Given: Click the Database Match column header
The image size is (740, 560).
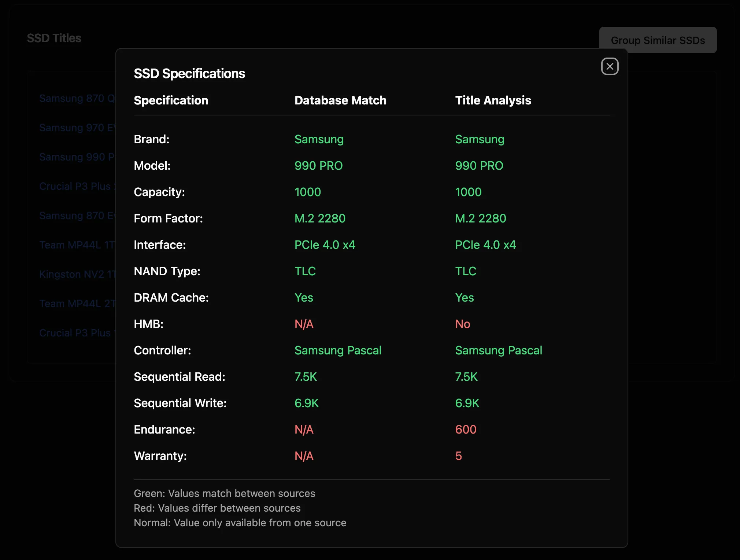Looking at the screenshot, I should pyautogui.click(x=340, y=100).
